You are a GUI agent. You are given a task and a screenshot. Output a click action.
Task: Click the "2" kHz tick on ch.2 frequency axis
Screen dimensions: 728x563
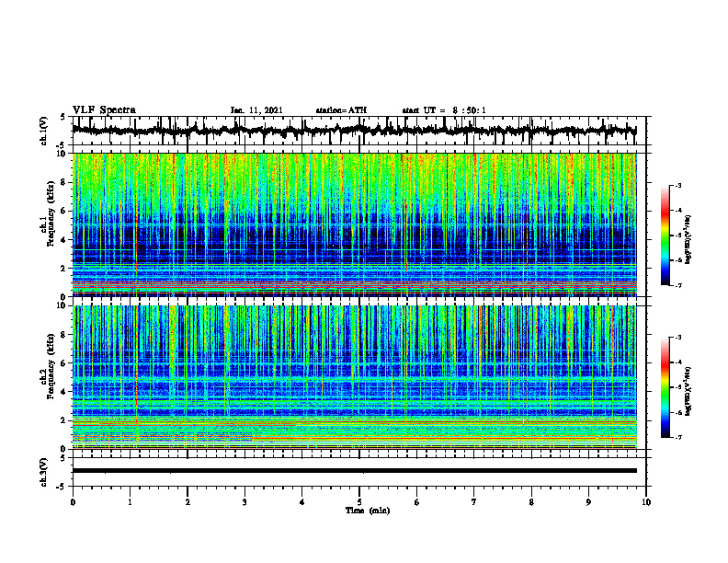point(63,420)
